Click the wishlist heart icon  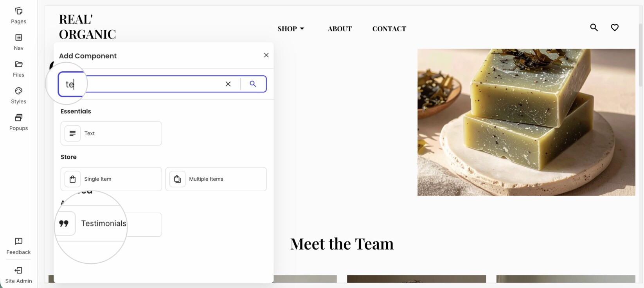pyautogui.click(x=615, y=27)
